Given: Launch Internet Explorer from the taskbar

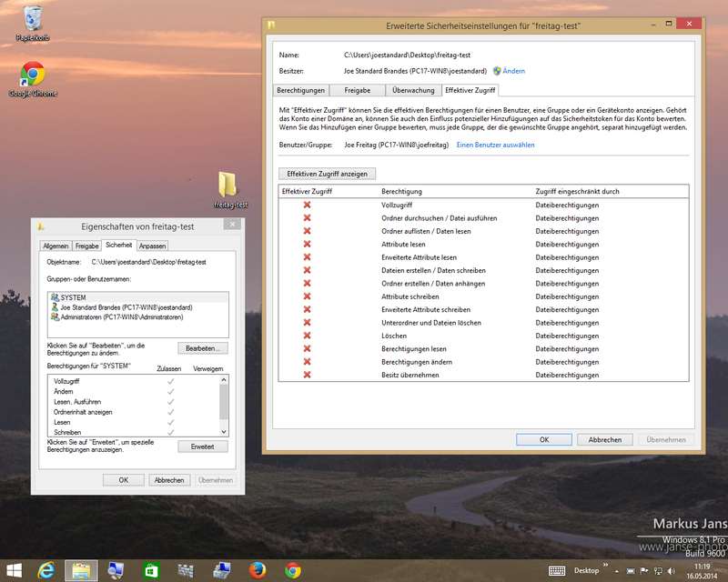Looking at the screenshot, I should (46, 570).
